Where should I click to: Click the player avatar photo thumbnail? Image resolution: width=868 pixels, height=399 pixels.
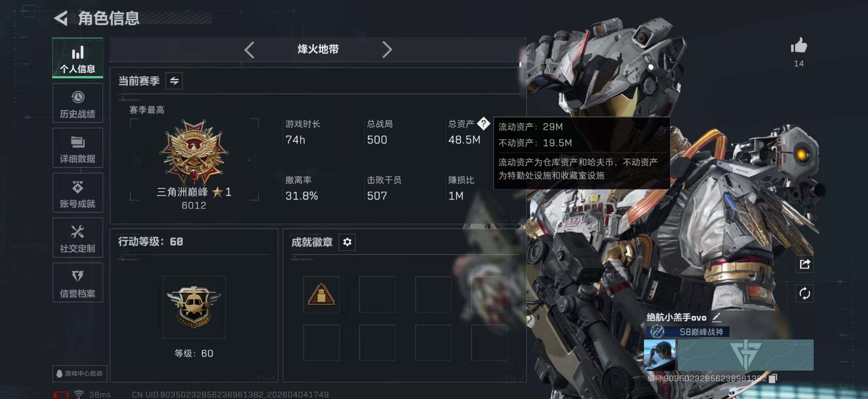pos(660,355)
